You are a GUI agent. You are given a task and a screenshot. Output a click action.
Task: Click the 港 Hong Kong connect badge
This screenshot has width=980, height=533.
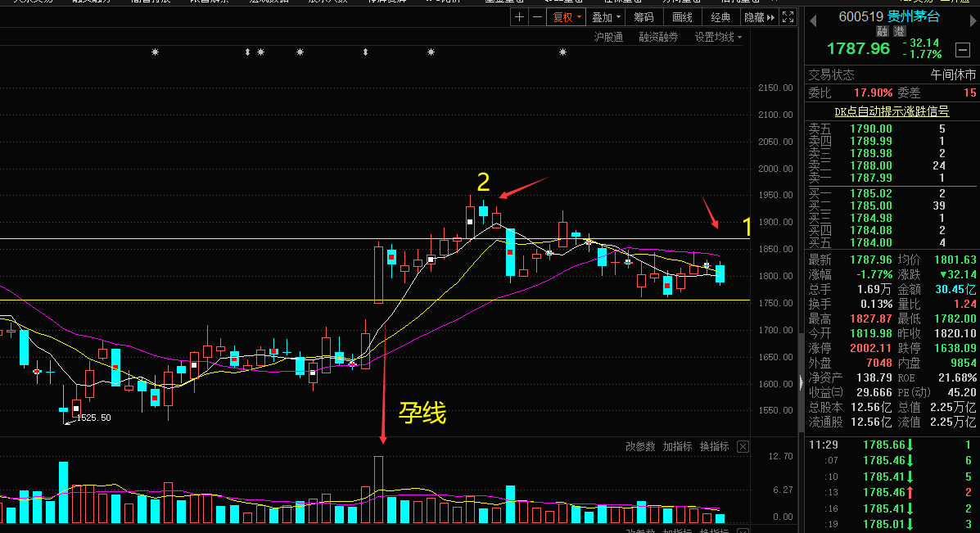(900, 31)
